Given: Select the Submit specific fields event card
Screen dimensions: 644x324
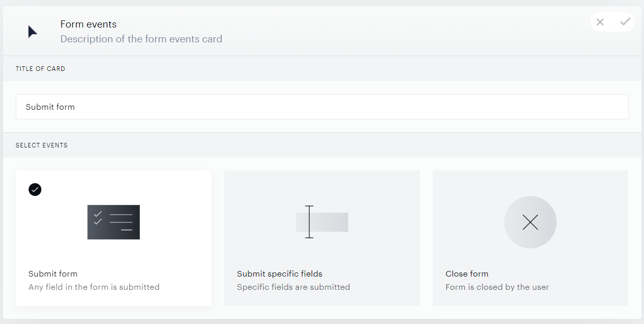Looking at the screenshot, I should pos(322,238).
